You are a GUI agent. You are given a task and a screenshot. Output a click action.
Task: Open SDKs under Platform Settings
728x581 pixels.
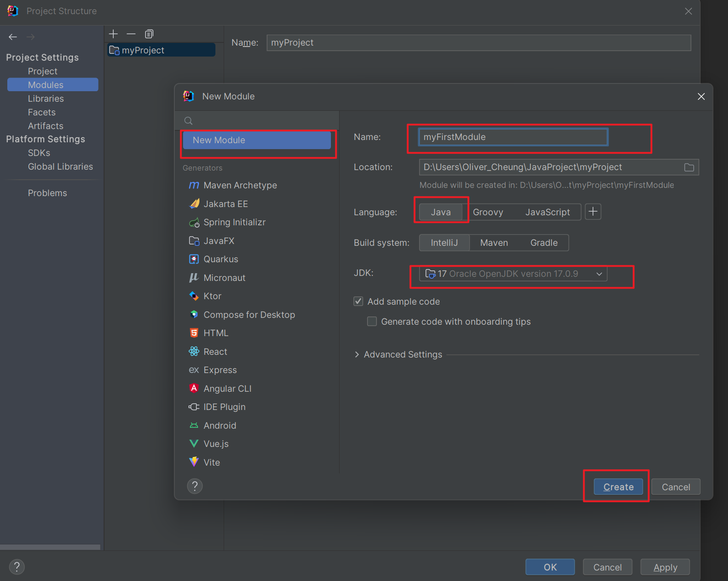tap(39, 153)
